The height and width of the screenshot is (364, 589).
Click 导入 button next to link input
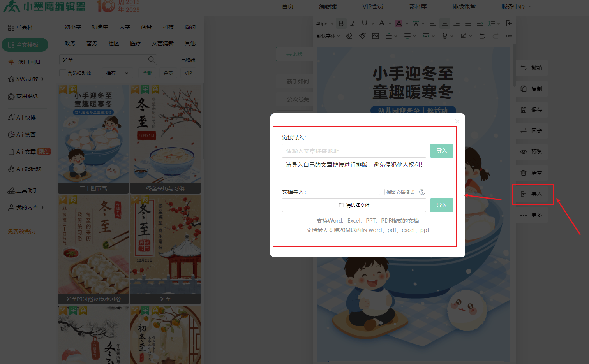click(441, 151)
